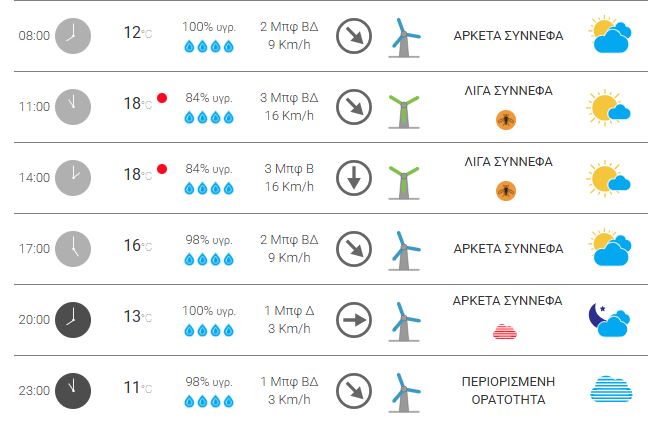This screenshot has width=664, height=424.
Task: Click the ΠΕΡΙΟΡΙΣΜΕΝΗ ΟΡΑΤΟΤΗΤΑ label
Action: 508,390
